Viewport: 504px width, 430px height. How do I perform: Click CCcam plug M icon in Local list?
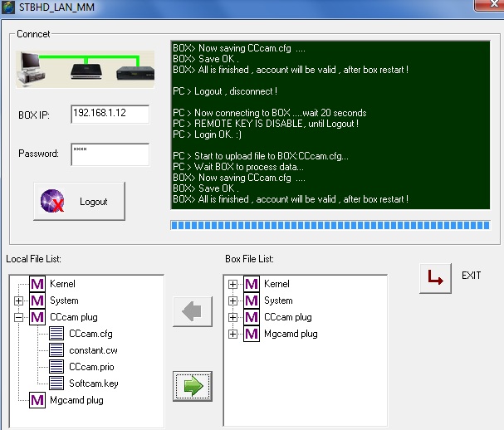pos(37,317)
